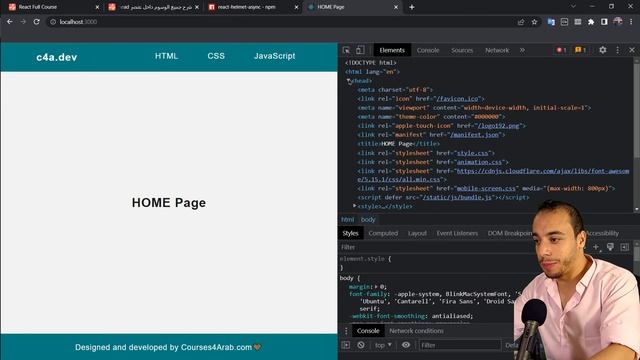Open the top JavaScript context dropdown
Screen dimensions: 640x360
coord(383,345)
